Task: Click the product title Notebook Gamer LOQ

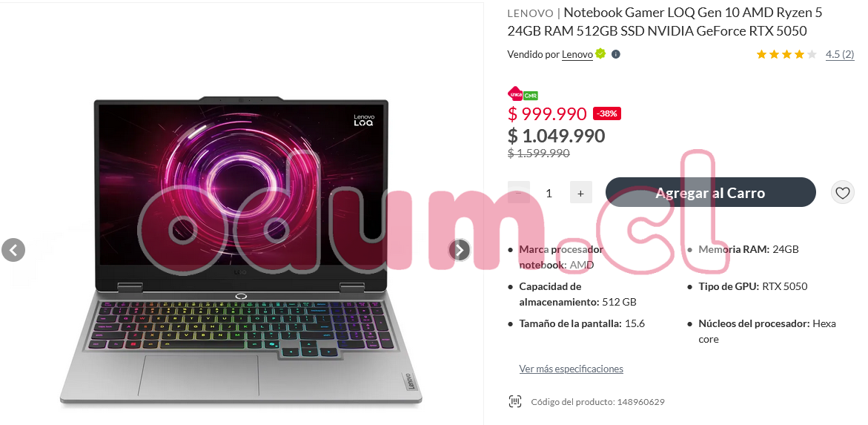Action: click(x=665, y=22)
